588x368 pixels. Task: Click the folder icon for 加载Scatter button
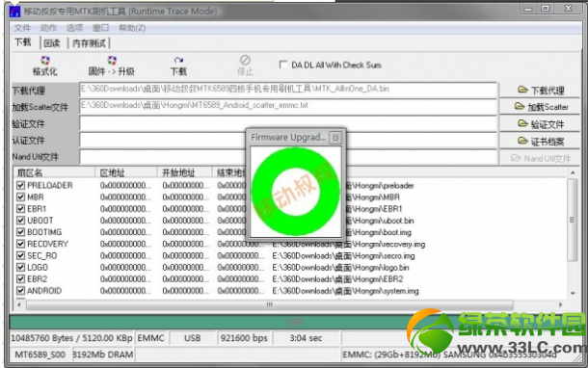coord(520,106)
